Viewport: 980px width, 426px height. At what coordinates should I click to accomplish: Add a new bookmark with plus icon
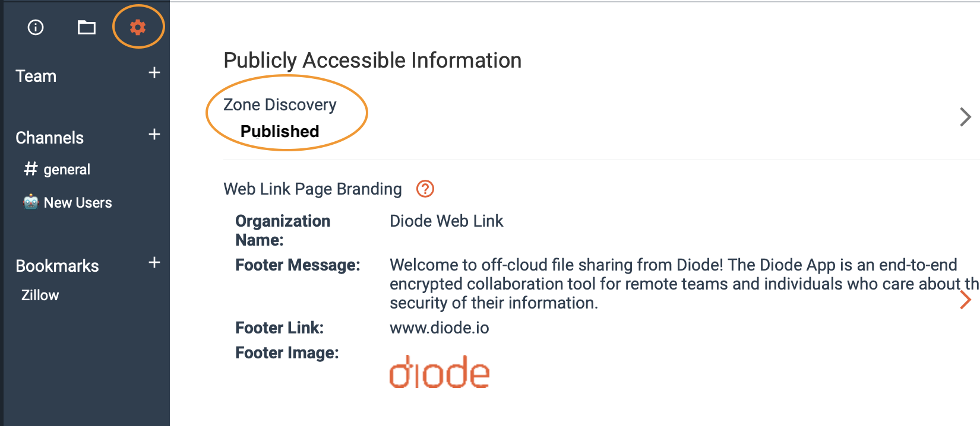click(x=154, y=263)
